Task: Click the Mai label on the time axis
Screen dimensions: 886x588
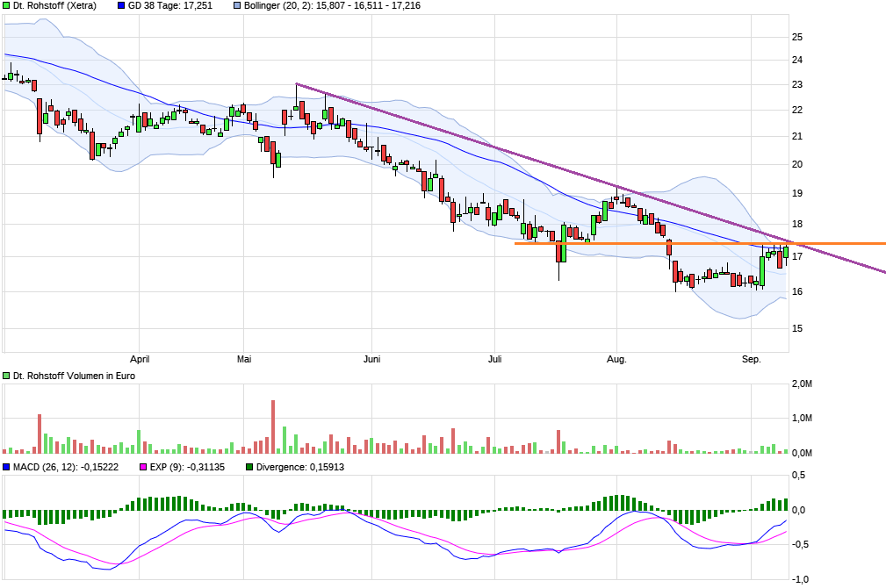Action: click(x=244, y=359)
